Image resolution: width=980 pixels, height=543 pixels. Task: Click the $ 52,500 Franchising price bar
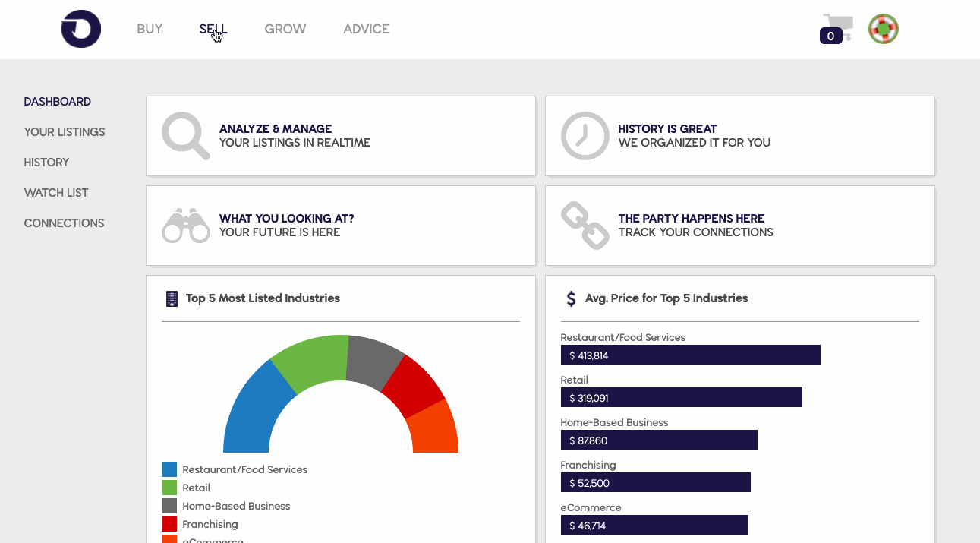tap(656, 482)
